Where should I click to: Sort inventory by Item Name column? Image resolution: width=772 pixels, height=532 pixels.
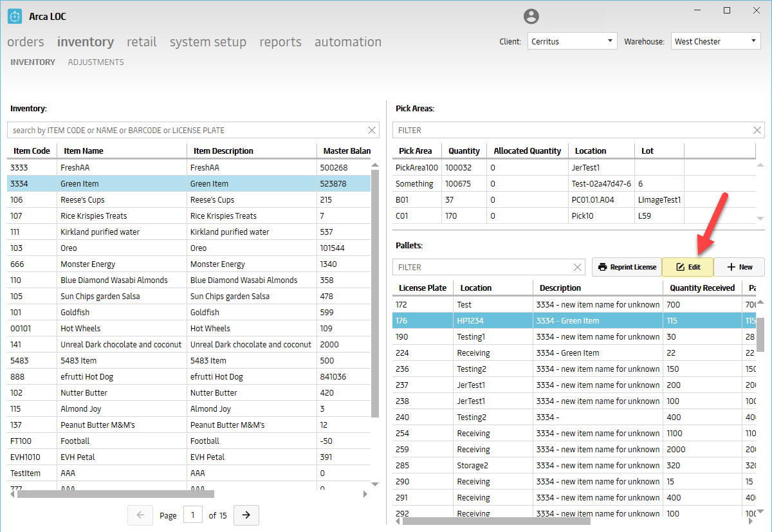click(x=122, y=151)
